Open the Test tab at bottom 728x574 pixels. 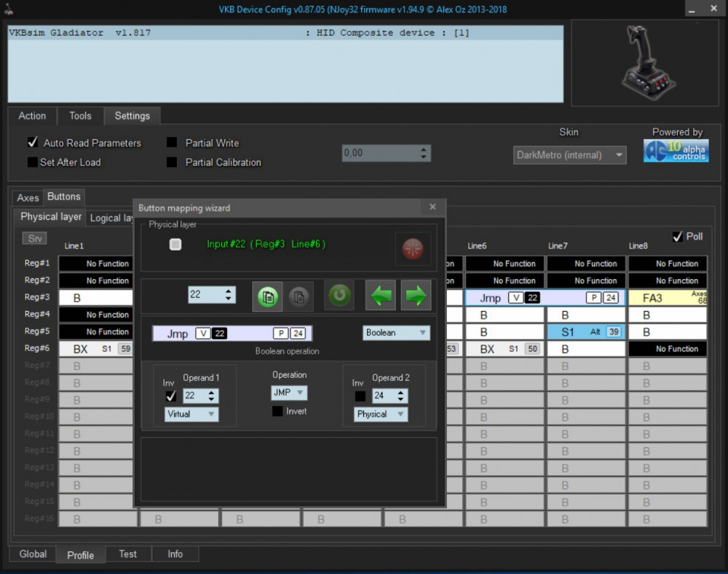[127, 554]
